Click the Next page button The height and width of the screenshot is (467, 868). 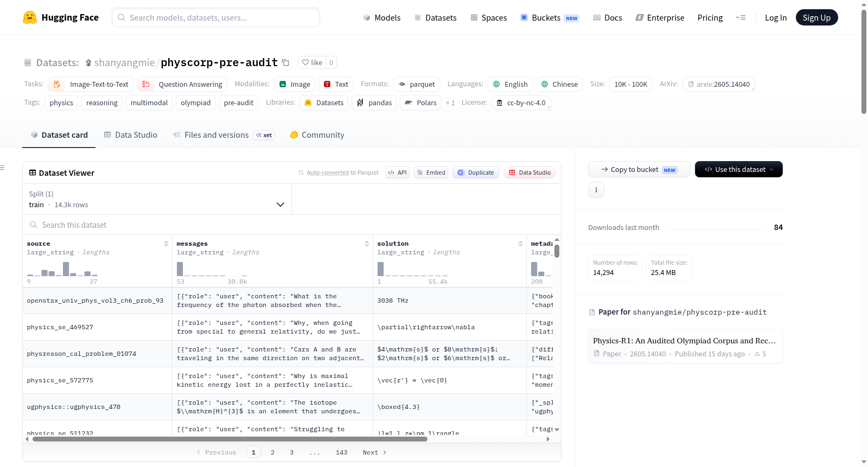coord(374,452)
